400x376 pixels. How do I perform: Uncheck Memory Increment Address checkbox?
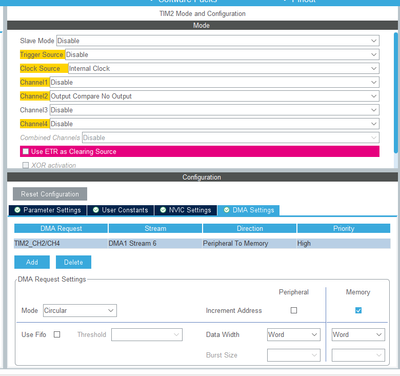click(358, 310)
